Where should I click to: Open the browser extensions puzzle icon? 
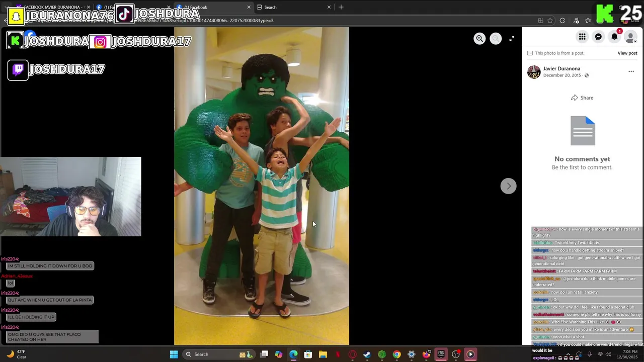tap(562, 21)
